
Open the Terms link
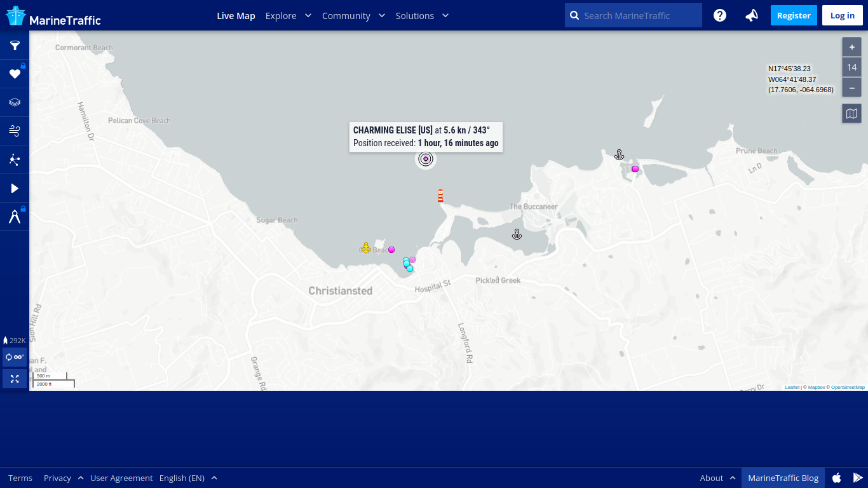coord(20,478)
